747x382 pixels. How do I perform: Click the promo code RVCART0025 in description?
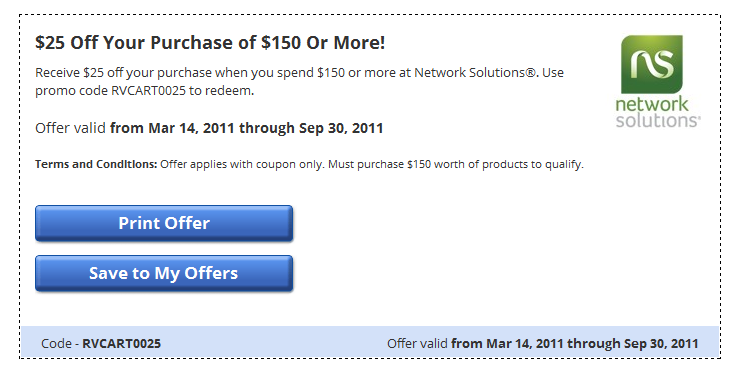tap(148, 90)
